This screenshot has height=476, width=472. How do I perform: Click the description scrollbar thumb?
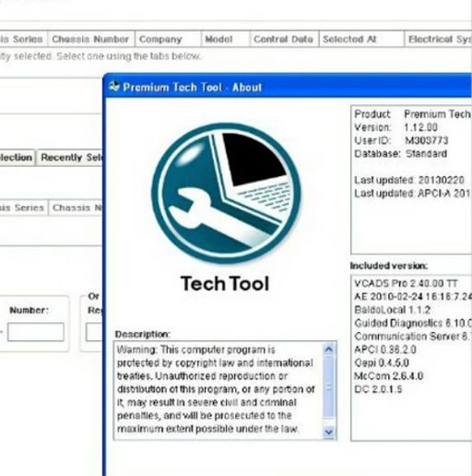tap(328, 387)
